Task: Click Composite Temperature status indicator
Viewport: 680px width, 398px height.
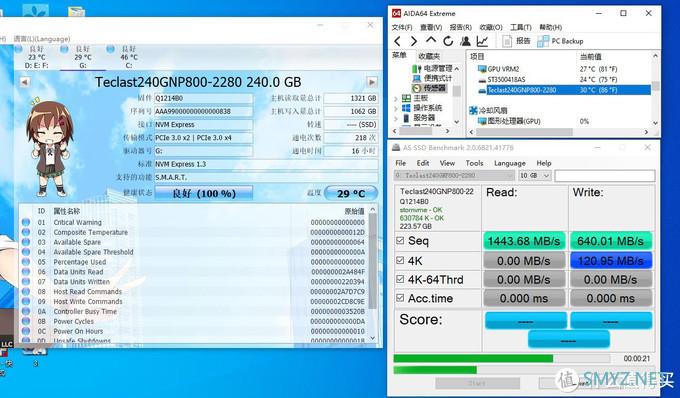Action: pos(26,232)
